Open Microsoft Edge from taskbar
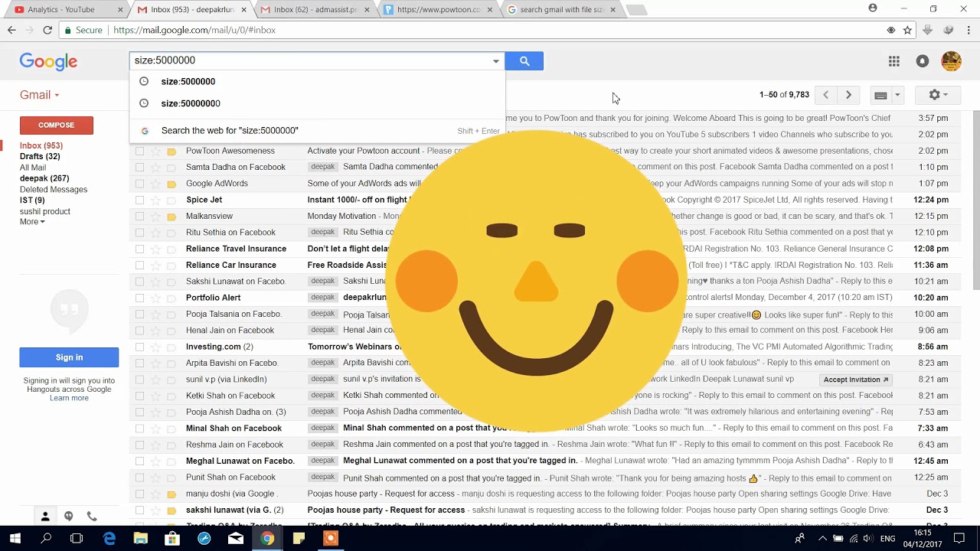Viewport: 980px width, 551px height. [x=109, y=539]
